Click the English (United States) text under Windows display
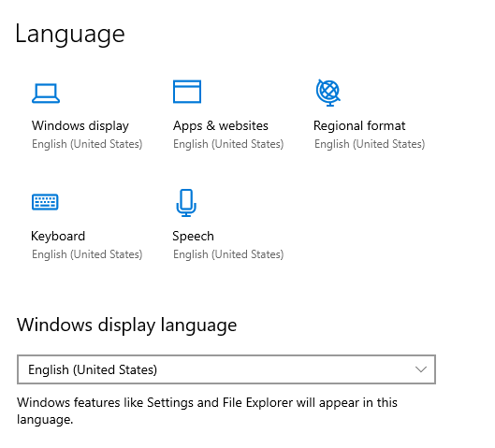495x448 pixels. pyautogui.click(x=87, y=144)
